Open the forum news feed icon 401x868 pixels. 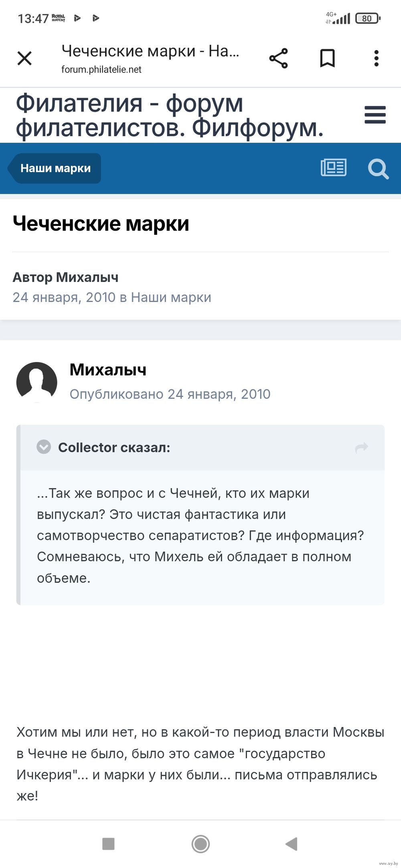333,168
